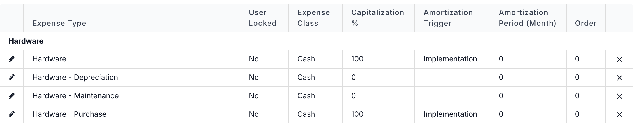This screenshot has height=128, width=644.
Task: Sort by Expense Class header
Action: [313, 18]
